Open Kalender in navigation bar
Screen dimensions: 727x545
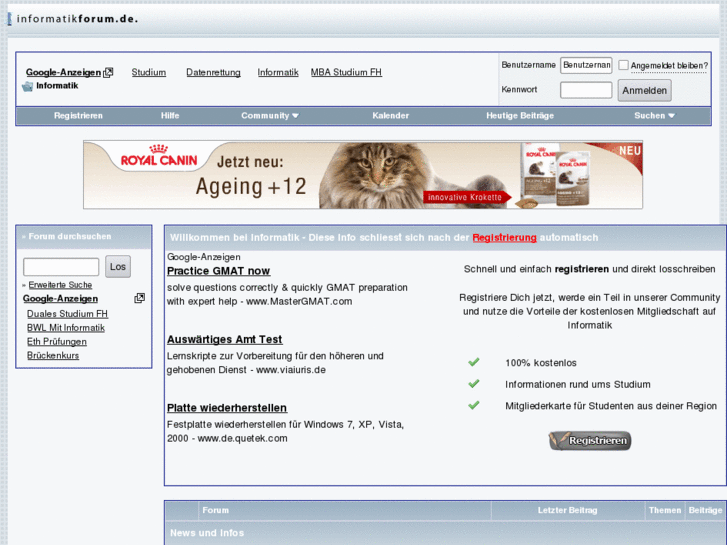point(391,115)
